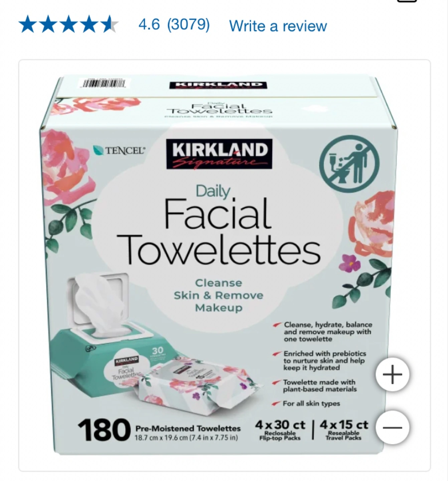Click the 4 x 15 ct label
The width and height of the screenshot is (448, 481).
[x=344, y=430]
